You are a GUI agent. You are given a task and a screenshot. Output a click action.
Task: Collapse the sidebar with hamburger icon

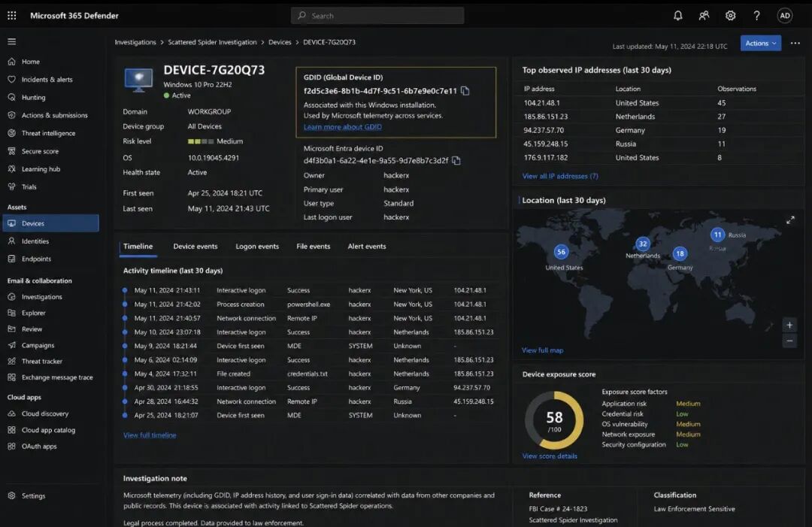coord(12,41)
